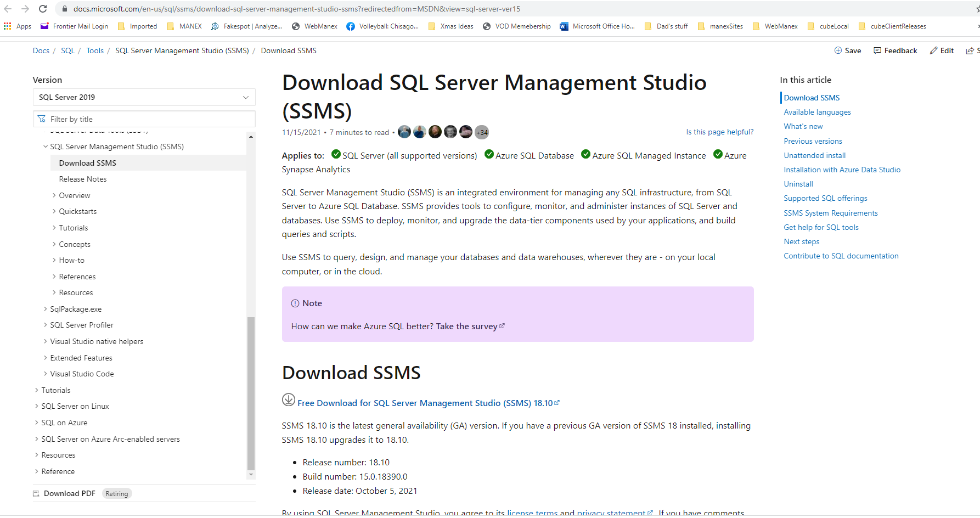Screen dimensions: 980x518
Task: Click the download arrow icon before Free Download
Action: click(x=289, y=400)
